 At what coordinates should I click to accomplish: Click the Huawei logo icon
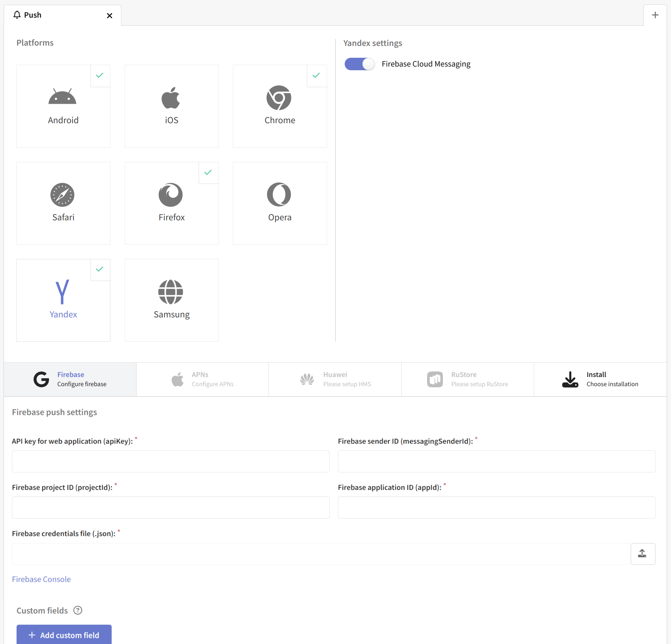pyautogui.click(x=307, y=379)
